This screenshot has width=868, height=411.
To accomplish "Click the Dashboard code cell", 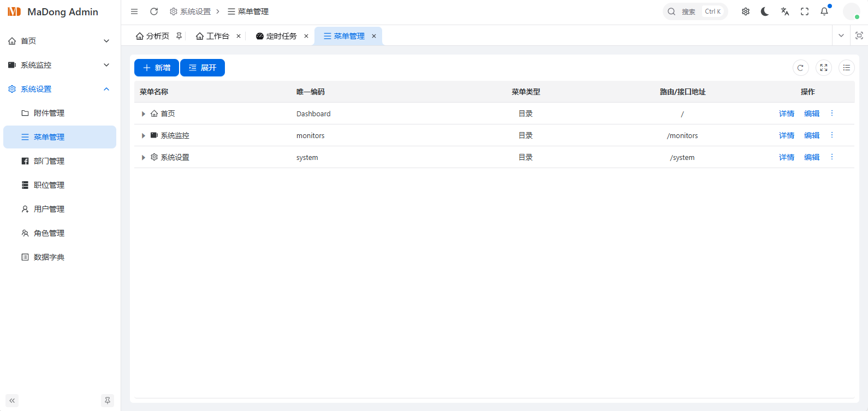I will pos(313,114).
